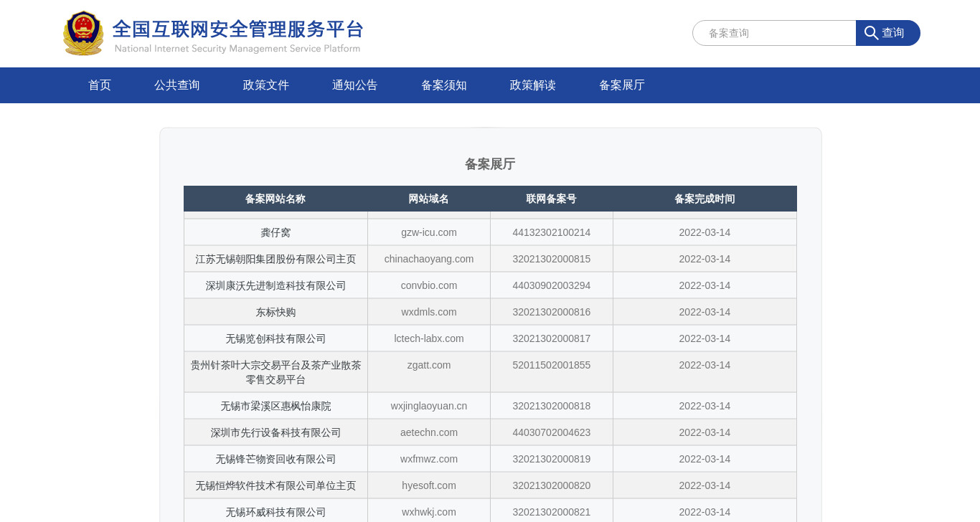
Task: Select 无锡市梁溪区惠枫怡康院 name cell
Action: (x=275, y=407)
